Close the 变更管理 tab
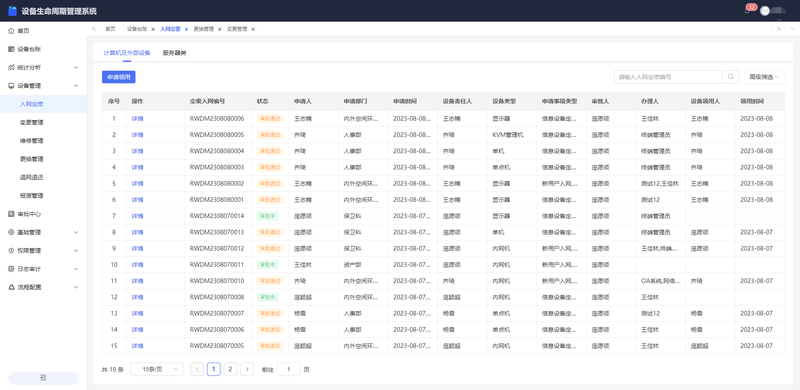800x390 pixels. (253, 29)
